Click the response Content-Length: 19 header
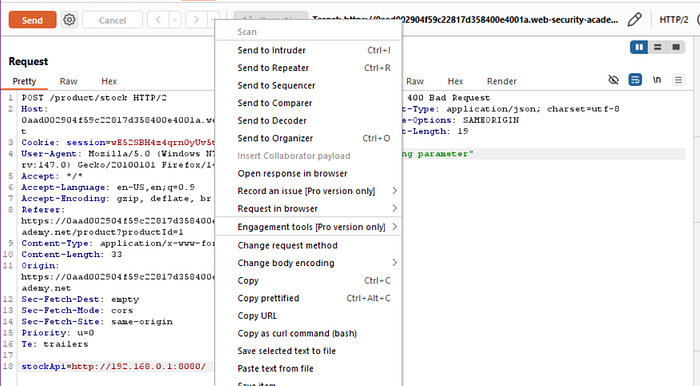 pos(435,131)
